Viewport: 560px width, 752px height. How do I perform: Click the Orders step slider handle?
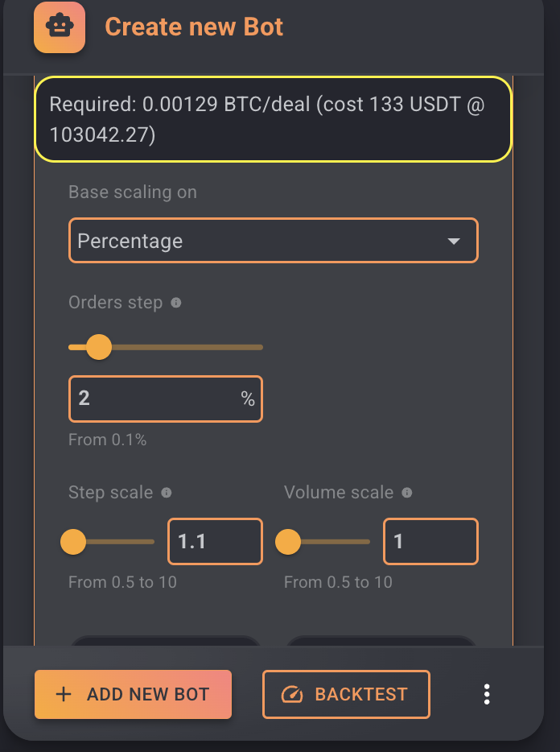pyautogui.click(x=99, y=347)
